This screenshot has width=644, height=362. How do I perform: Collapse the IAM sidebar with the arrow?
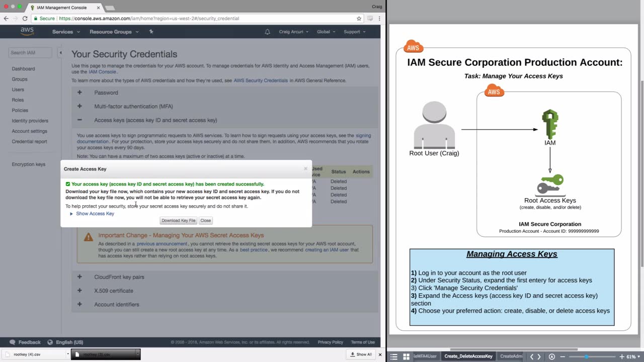click(60, 52)
